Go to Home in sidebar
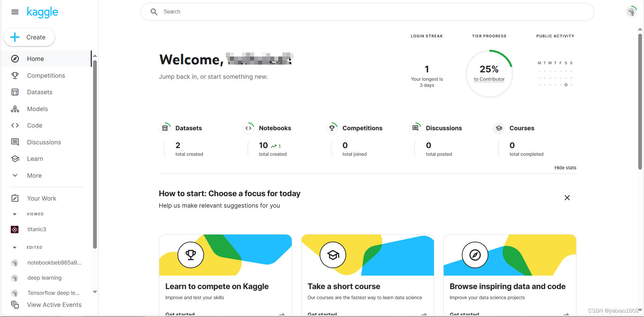The height and width of the screenshot is (317, 644). tap(47, 59)
